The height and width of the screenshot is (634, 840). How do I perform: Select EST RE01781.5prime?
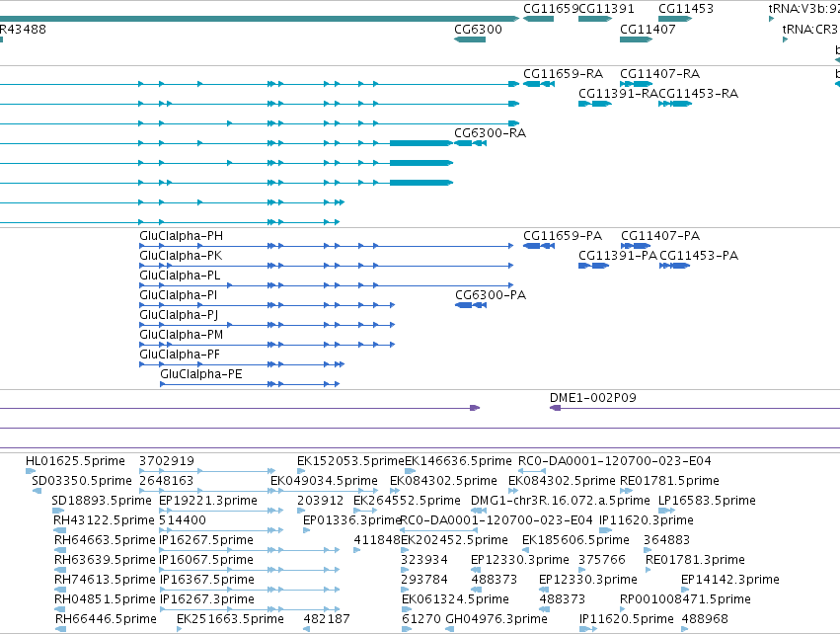pyautogui.click(x=669, y=481)
